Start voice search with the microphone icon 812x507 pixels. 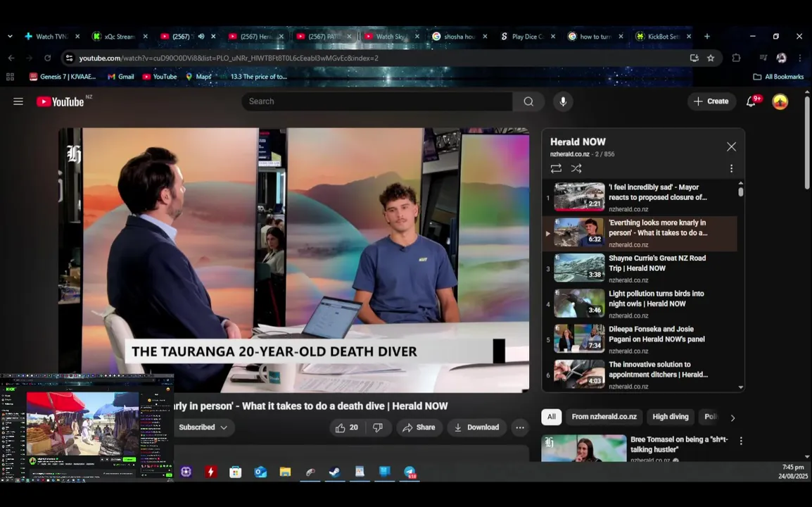563,101
